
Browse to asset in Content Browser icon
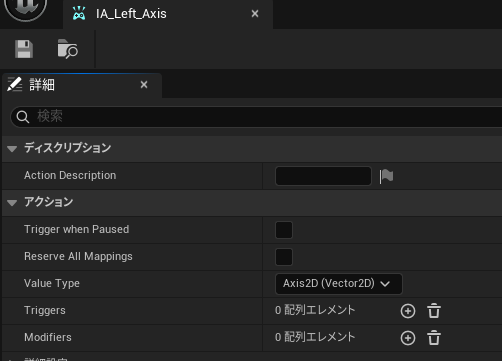[x=68, y=49]
